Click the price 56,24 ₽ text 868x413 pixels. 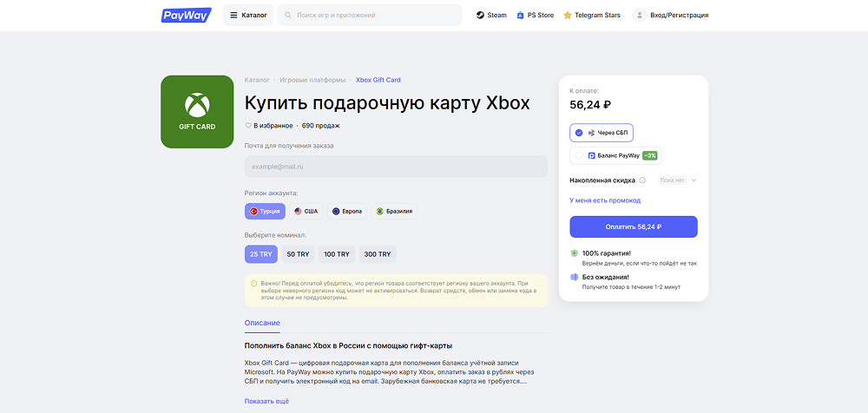[590, 105]
